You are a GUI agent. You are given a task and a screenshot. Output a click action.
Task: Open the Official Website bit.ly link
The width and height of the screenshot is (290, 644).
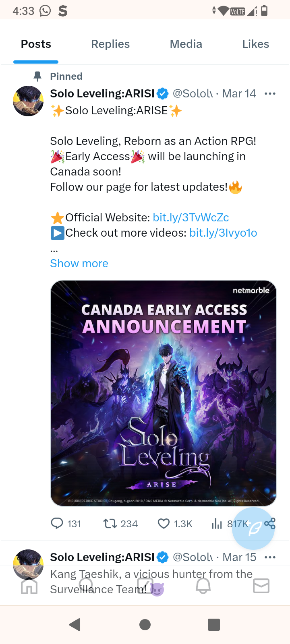coord(191,217)
